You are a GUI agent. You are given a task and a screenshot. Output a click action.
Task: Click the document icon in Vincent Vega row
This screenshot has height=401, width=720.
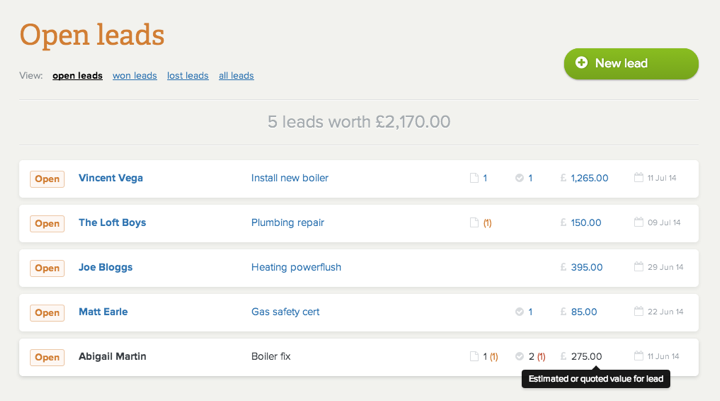[474, 178]
